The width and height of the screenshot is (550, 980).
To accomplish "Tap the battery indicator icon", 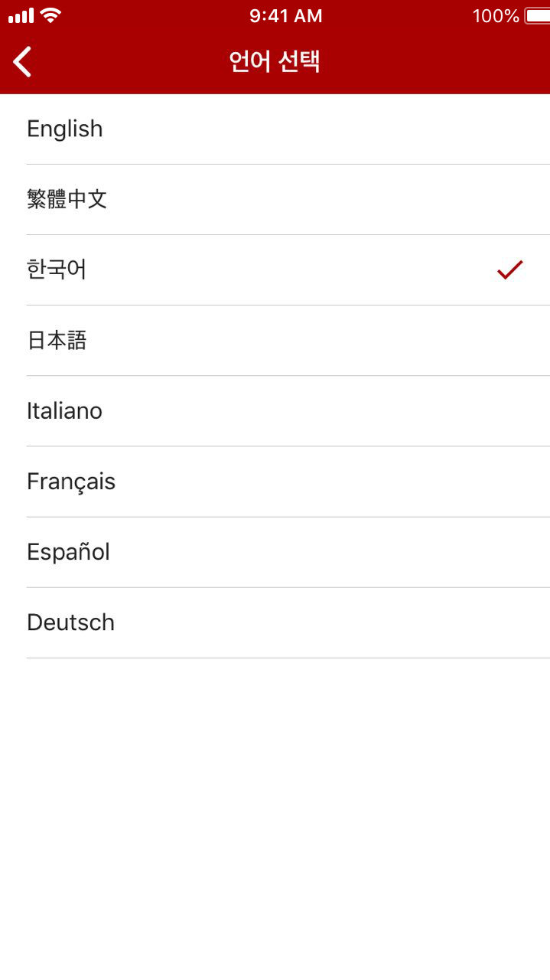I will tap(537, 15).
